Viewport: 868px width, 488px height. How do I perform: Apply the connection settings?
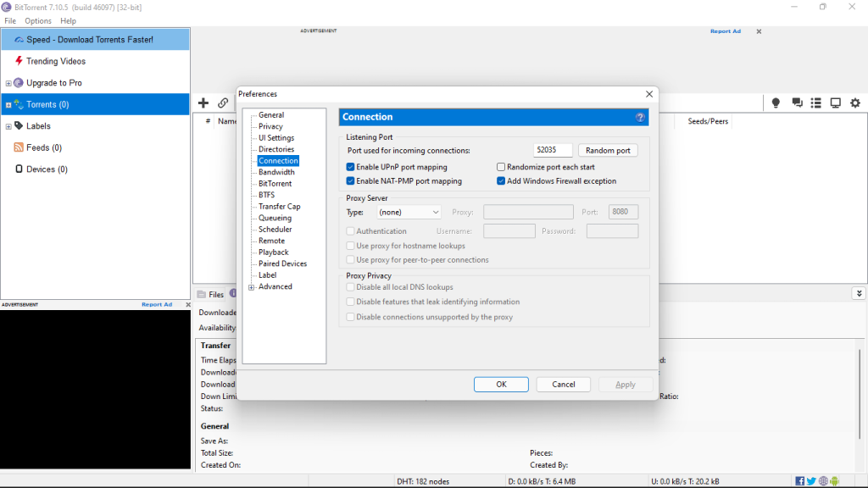(x=626, y=384)
